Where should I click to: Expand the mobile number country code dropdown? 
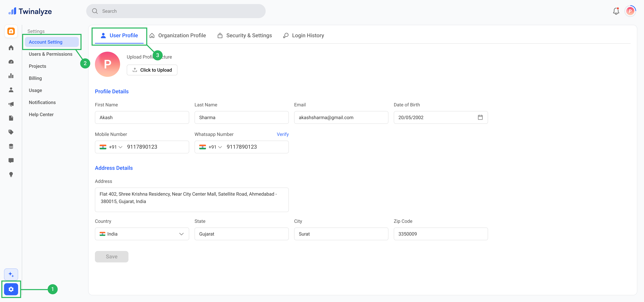111,147
